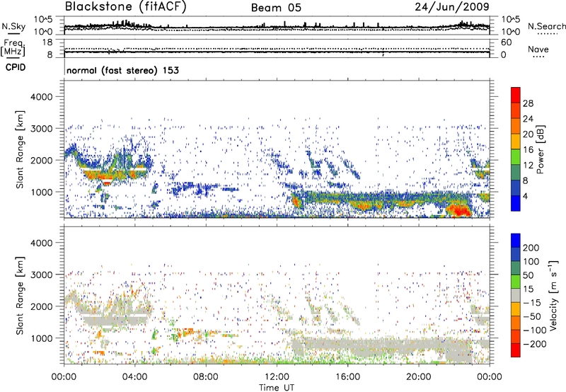
Task: Click the "Velocity [m s-1]" color bar label
Action: [553, 295]
